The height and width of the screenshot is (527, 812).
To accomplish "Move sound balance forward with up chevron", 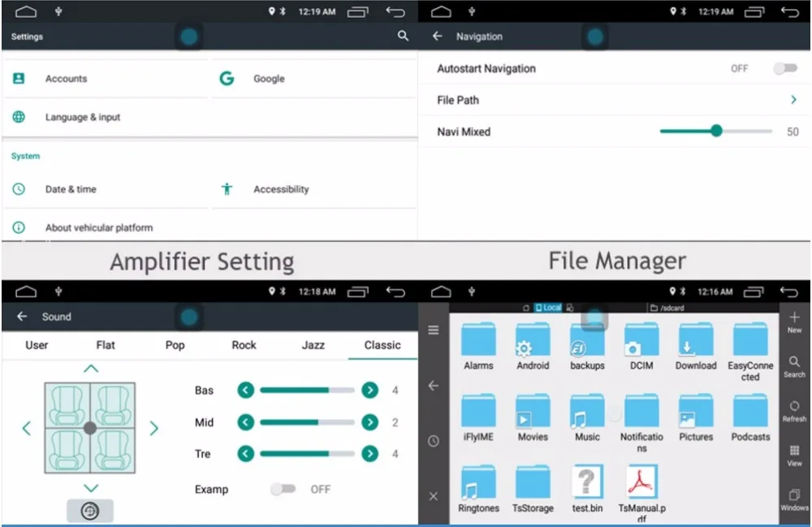I will pos(91,369).
